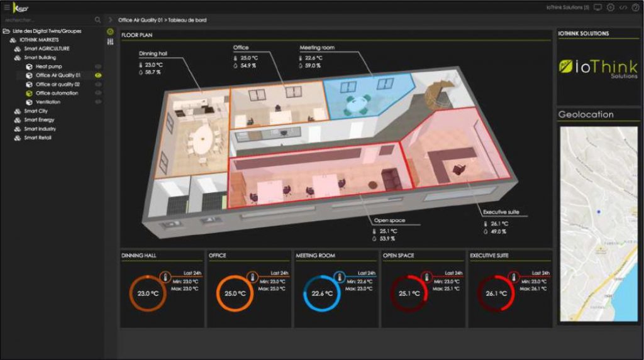Open settings gear in top bar
The height and width of the screenshot is (360, 644).
610,8
